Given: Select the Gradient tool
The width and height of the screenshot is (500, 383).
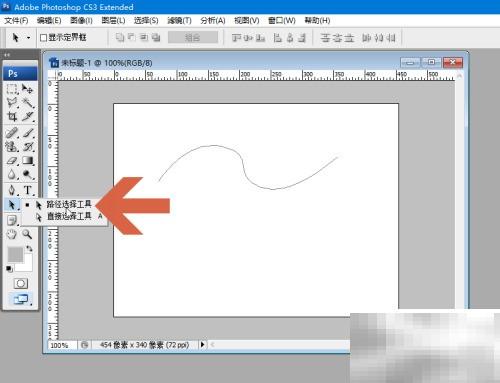Looking at the screenshot, I should click(x=27, y=161).
